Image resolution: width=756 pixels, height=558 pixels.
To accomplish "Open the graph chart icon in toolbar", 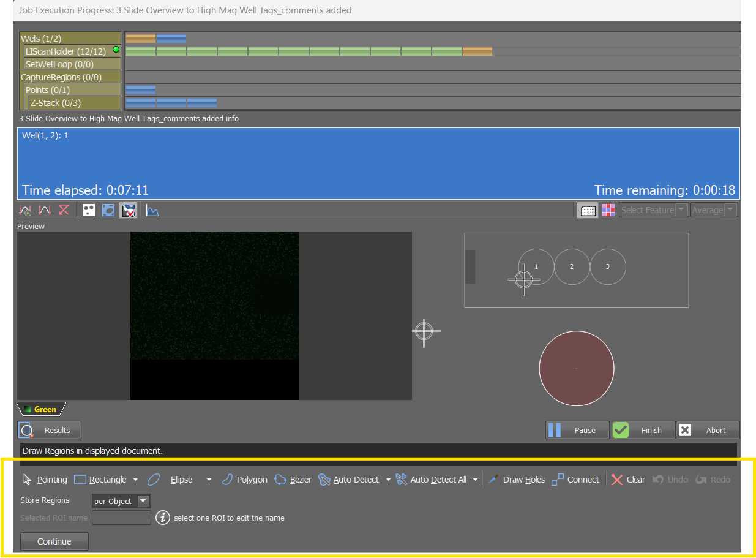I will (152, 211).
